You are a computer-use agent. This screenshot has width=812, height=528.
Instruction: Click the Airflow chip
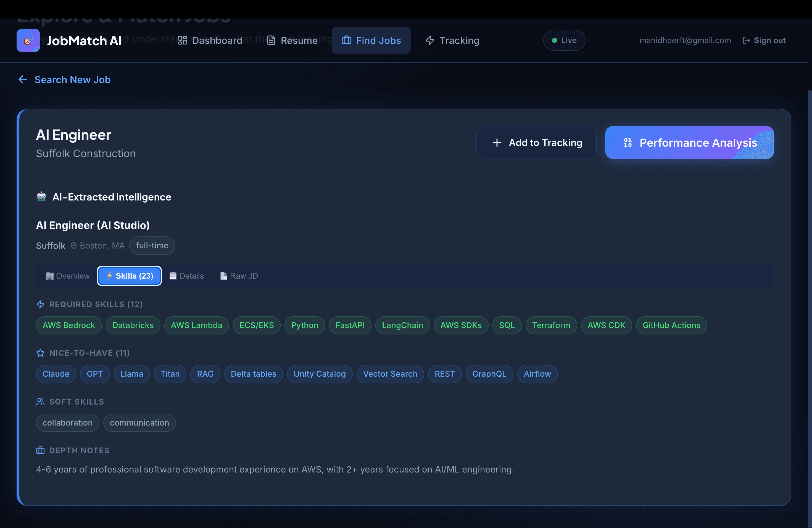[x=537, y=374]
